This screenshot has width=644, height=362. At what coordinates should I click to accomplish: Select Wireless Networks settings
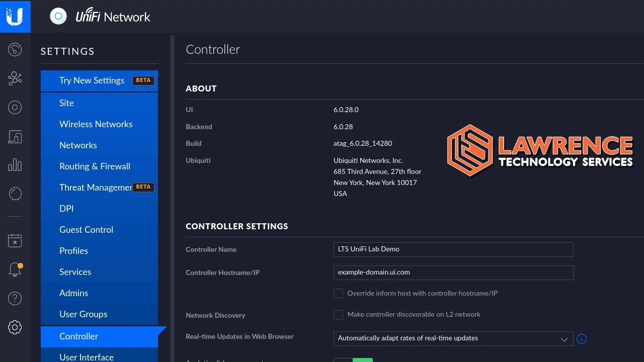tap(99, 124)
